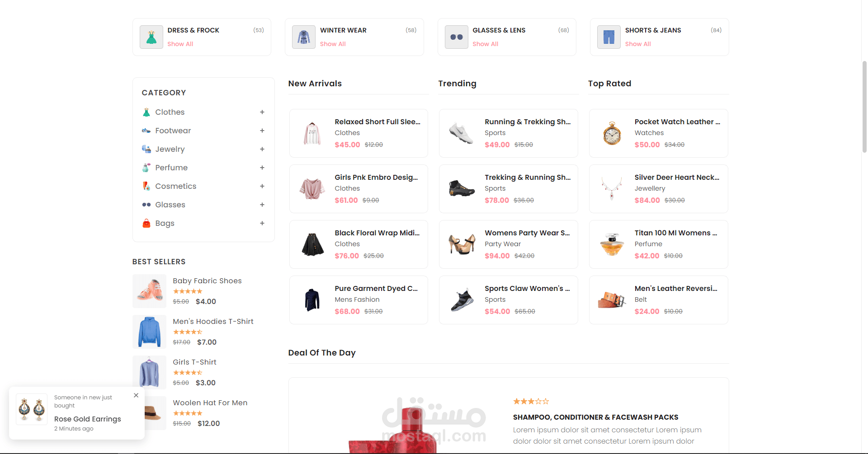Expand the Bags category with the plus
Image resolution: width=868 pixels, height=454 pixels.
[262, 223]
